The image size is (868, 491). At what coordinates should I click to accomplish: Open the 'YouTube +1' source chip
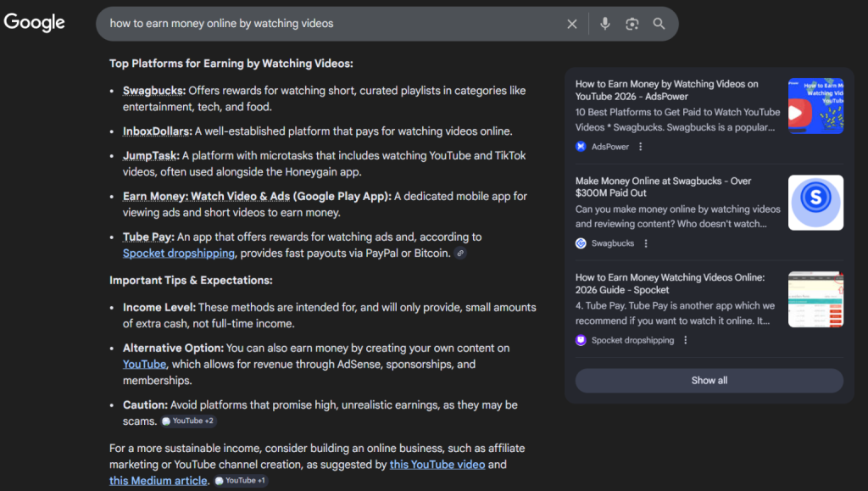(241, 481)
